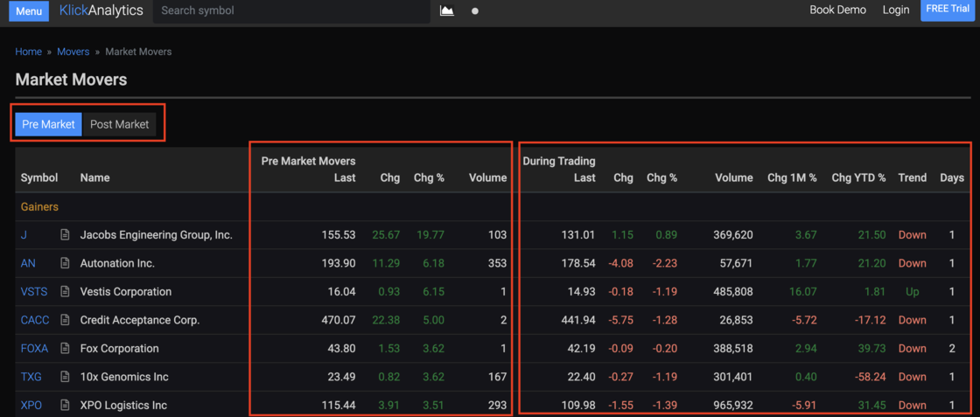The height and width of the screenshot is (417, 980).
Task: Open document icon for Jacobs Engineering Group
Action: point(65,234)
